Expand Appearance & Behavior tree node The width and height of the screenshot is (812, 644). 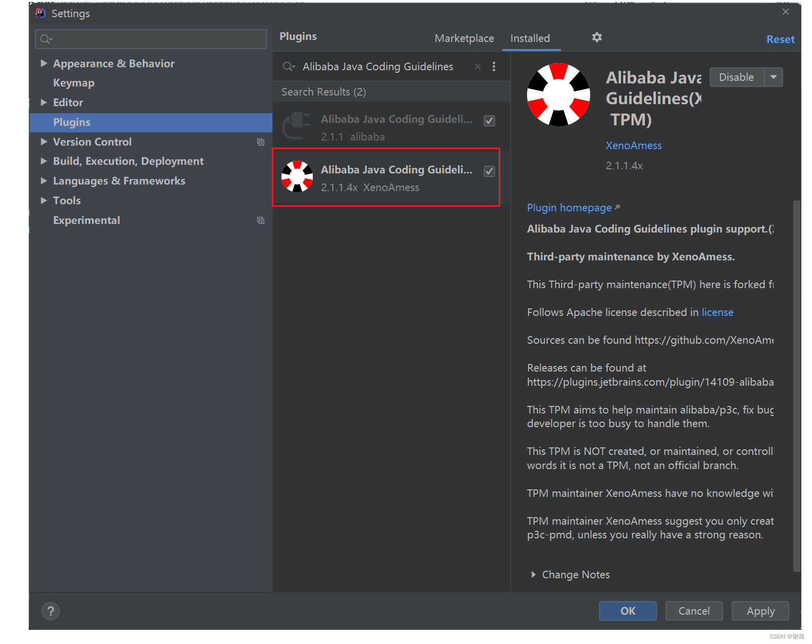(44, 63)
